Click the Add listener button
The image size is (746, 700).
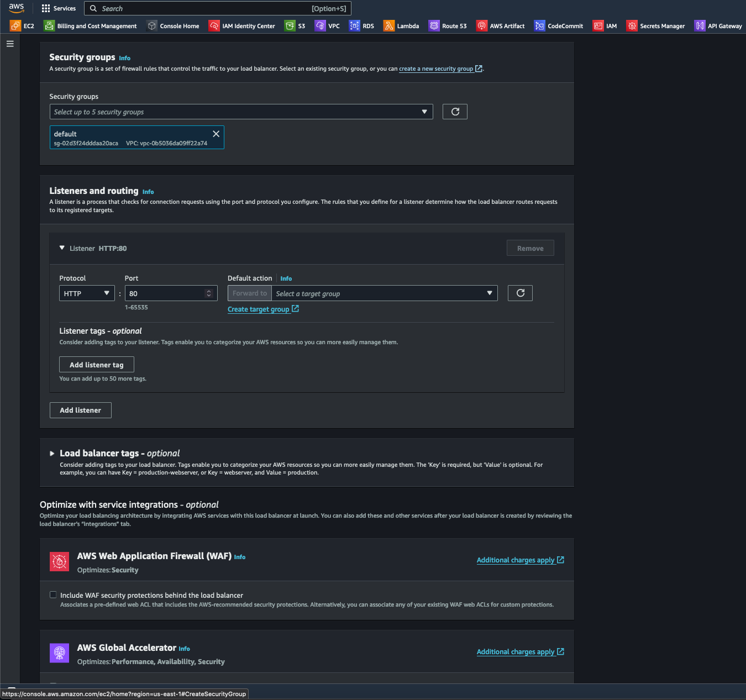tap(81, 410)
